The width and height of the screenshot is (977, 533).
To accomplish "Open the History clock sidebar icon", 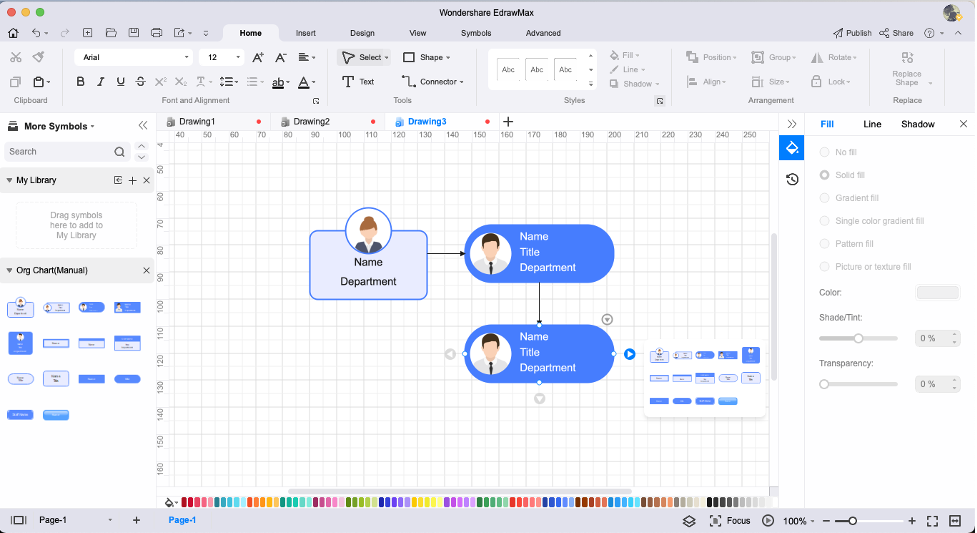I will [792, 180].
